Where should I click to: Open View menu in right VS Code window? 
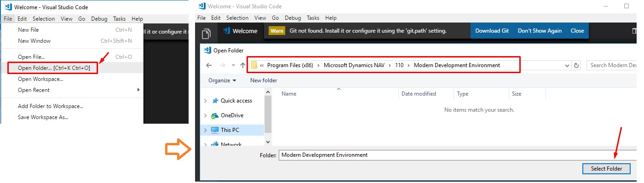(260, 18)
